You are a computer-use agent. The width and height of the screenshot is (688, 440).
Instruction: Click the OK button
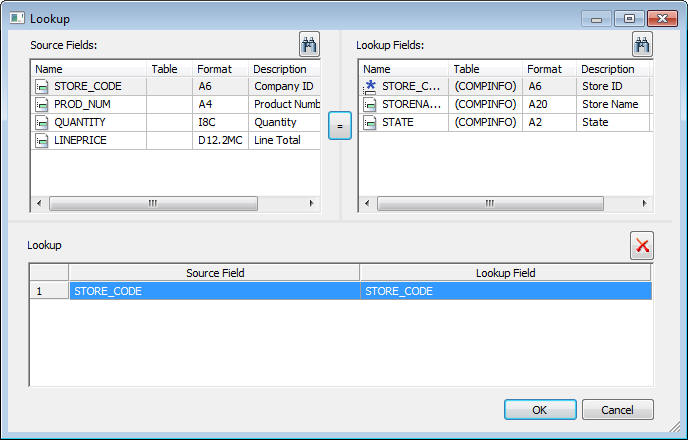point(540,410)
